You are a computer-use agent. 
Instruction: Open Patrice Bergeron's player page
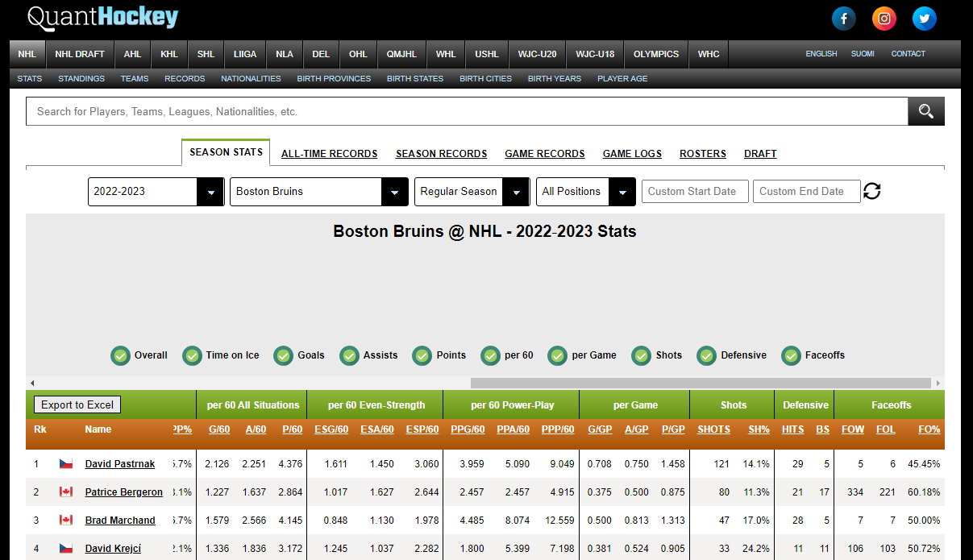coord(124,492)
